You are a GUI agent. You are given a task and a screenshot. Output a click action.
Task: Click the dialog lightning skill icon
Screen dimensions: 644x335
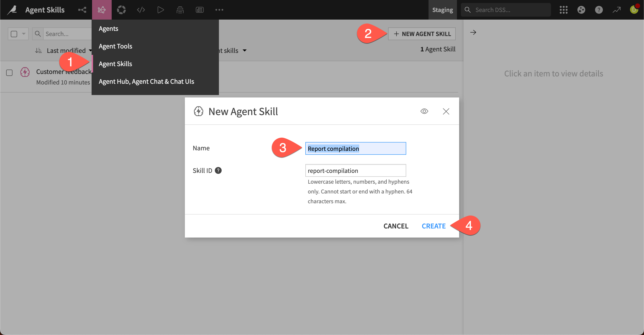click(199, 111)
